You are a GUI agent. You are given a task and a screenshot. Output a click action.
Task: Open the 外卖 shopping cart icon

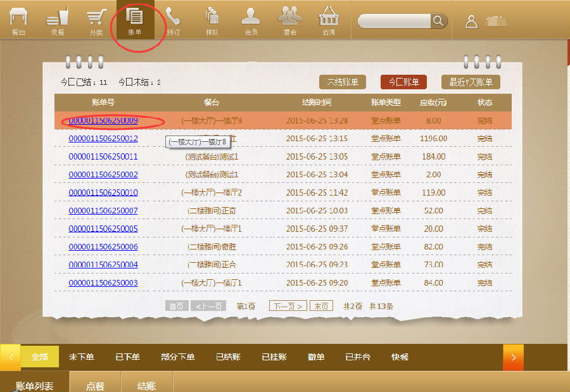tap(96, 20)
